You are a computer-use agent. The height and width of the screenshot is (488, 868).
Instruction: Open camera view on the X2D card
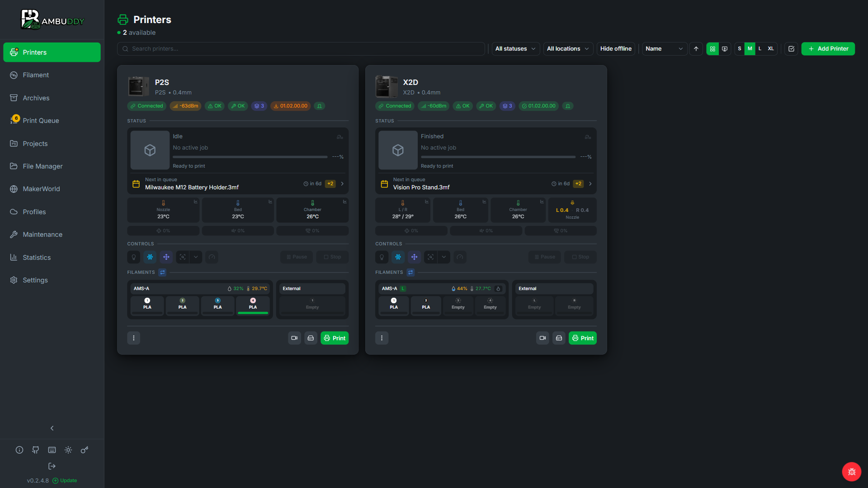(x=542, y=338)
